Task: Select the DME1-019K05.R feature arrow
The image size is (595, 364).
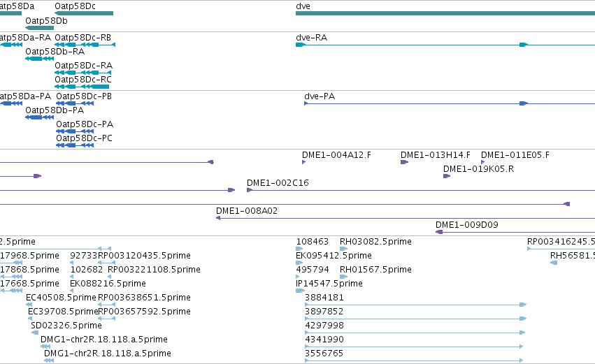Action: point(447,176)
